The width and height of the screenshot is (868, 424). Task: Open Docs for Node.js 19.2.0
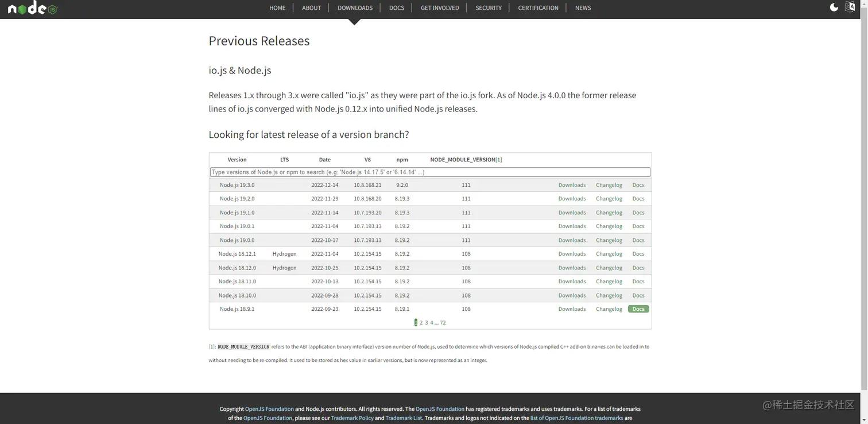point(638,199)
